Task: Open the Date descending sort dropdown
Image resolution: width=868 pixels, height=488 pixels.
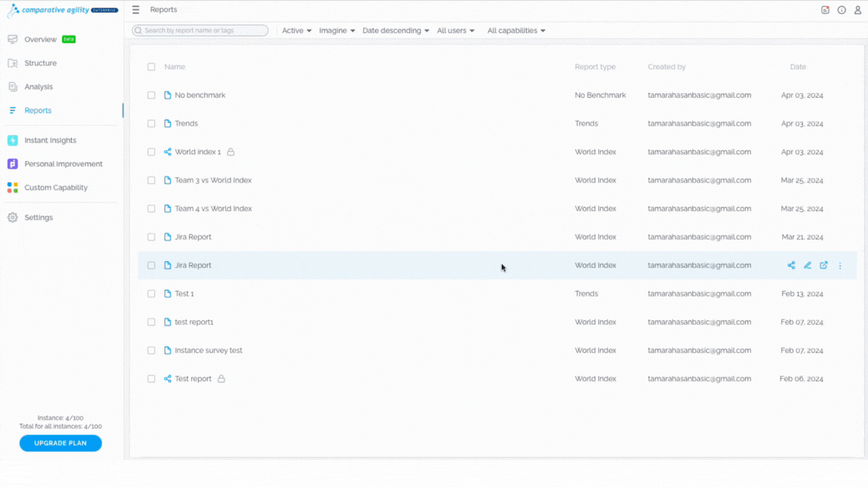Action: click(x=396, y=30)
